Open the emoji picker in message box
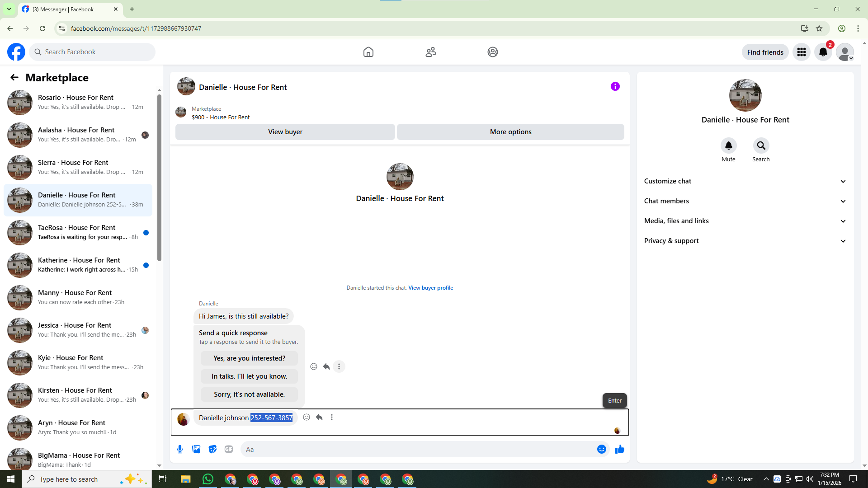Viewport: 868px width, 488px height. [601, 449]
